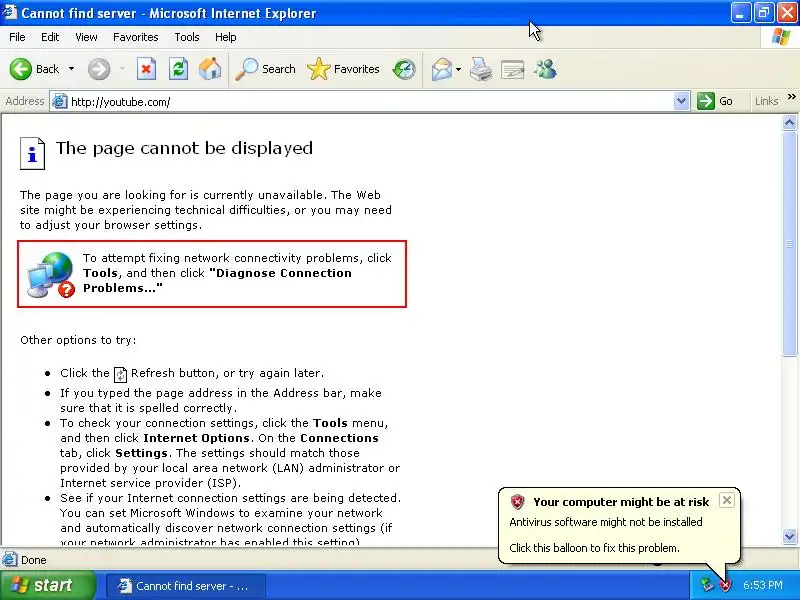Click the Links toolbar label
800x600 pixels.
[x=766, y=102]
